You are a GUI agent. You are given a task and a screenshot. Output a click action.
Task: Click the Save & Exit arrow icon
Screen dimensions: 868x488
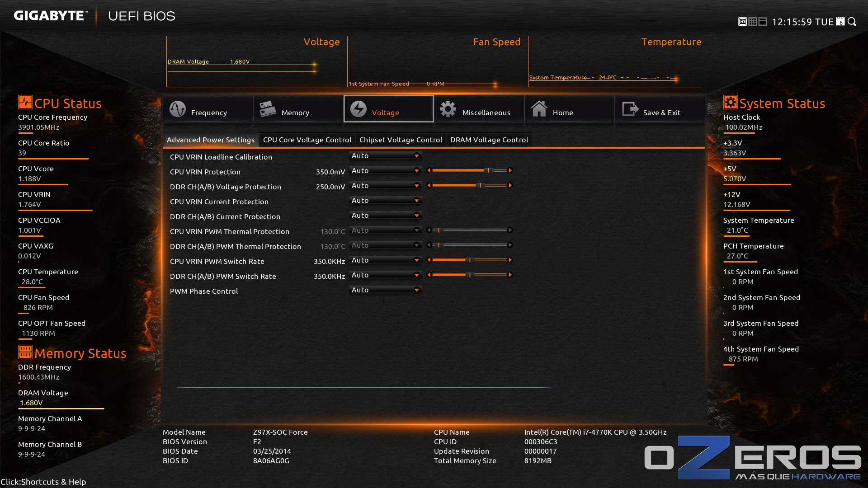(x=630, y=109)
